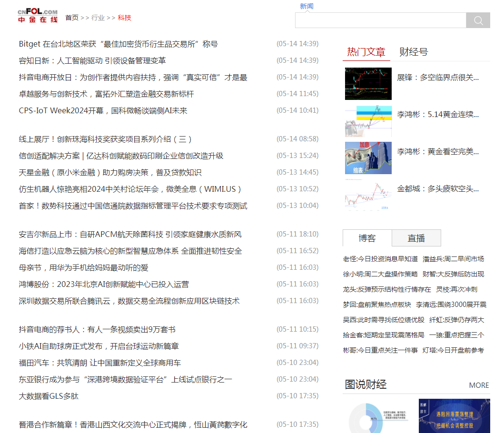Image resolution: width=504 pixels, height=433 pixels.
Task: Select the 直播 tab
Action: (416, 238)
